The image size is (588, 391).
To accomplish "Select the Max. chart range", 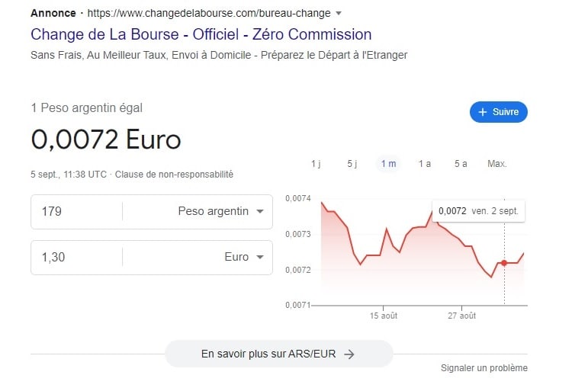I will click(x=497, y=164).
